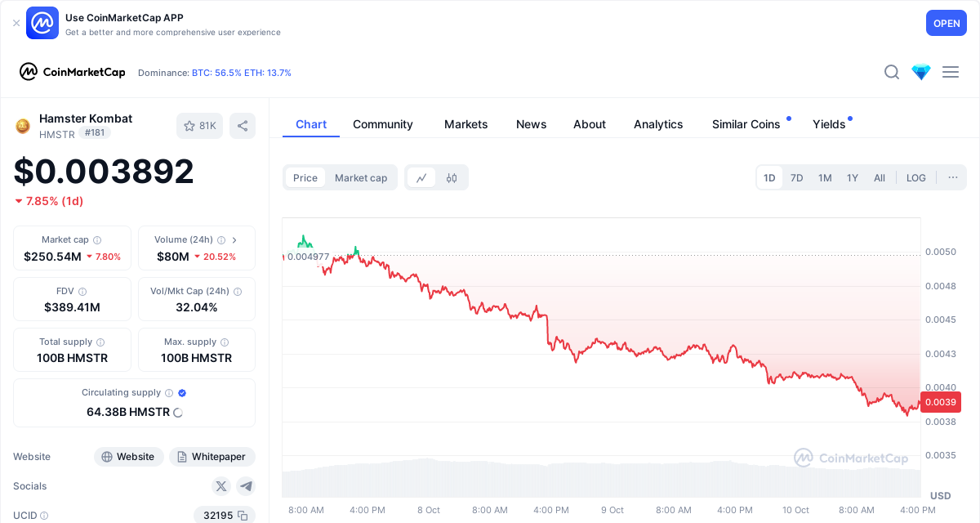Show Volume (24h) info icon
This screenshot has height=523, width=980.
pyautogui.click(x=221, y=240)
